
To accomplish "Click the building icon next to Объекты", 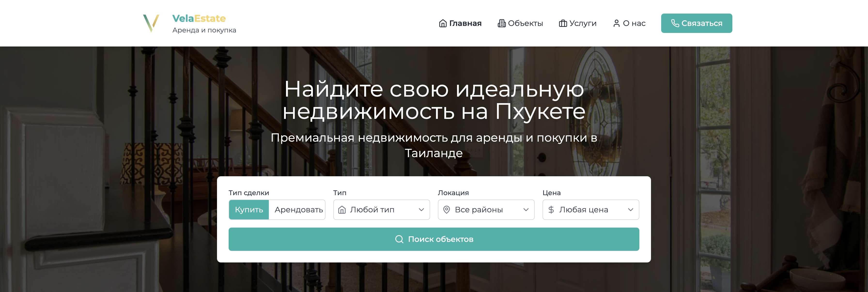I will point(502,23).
